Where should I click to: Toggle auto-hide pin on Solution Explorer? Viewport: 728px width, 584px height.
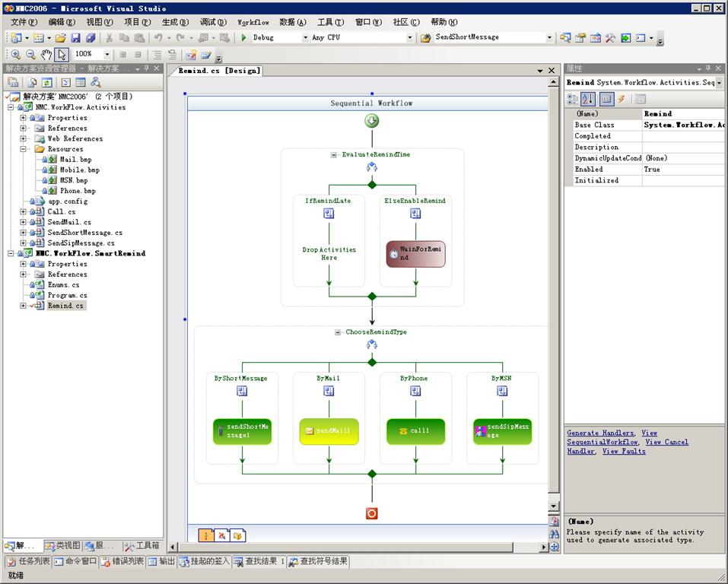point(146,68)
